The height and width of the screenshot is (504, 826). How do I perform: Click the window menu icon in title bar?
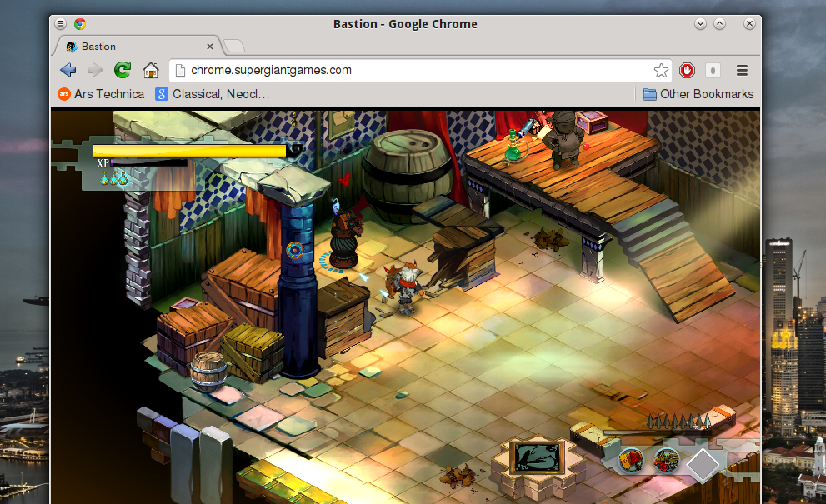point(61,23)
